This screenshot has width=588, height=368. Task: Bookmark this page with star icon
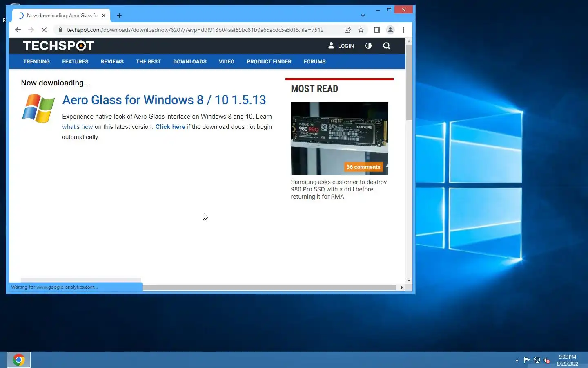click(x=361, y=30)
